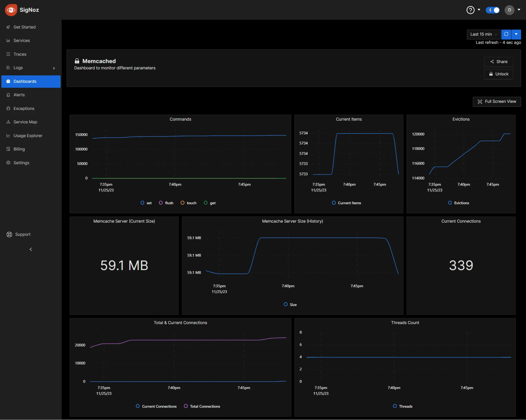The width and height of the screenshot is (526, 420).
Task: Click the 59.1 MB value
Action: (124, 265)
